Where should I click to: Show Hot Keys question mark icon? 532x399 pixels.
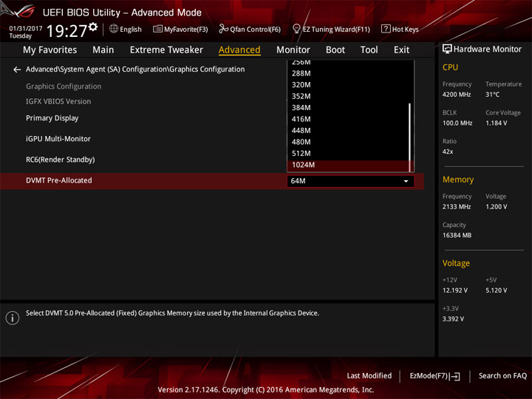[x=386, y=29]
